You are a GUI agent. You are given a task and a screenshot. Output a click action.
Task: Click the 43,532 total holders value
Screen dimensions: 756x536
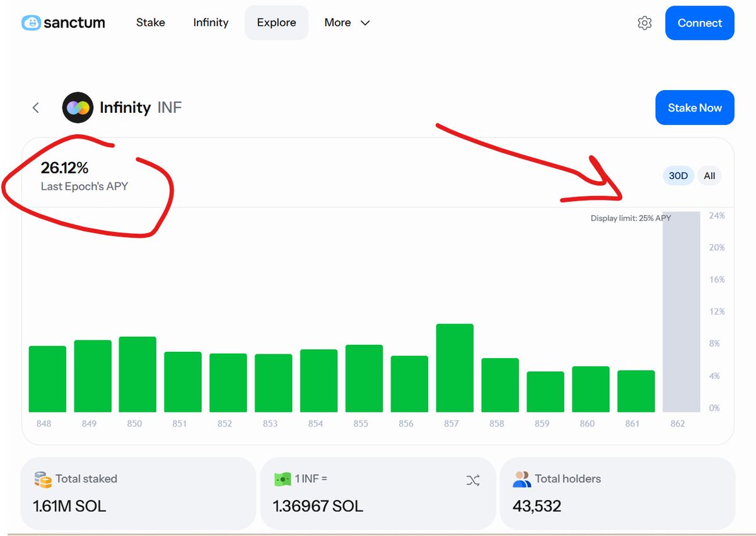coord(537,506)
